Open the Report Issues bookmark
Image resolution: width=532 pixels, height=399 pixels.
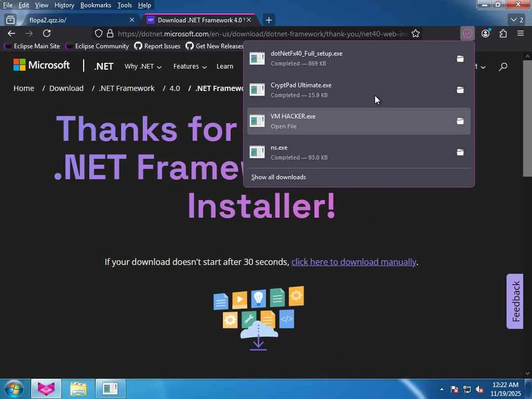[157, 46]
